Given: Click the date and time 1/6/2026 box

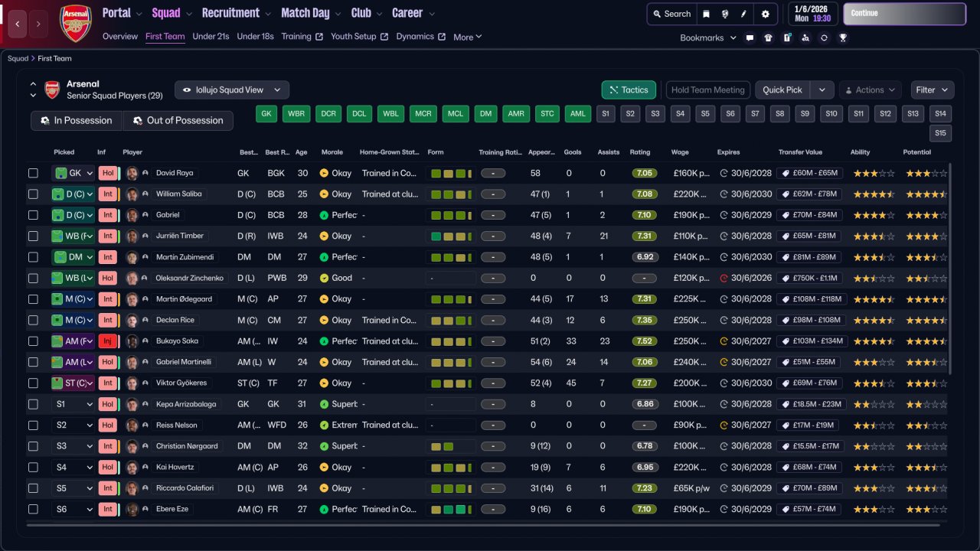Looking at the screenshot, I should [813, 14].
